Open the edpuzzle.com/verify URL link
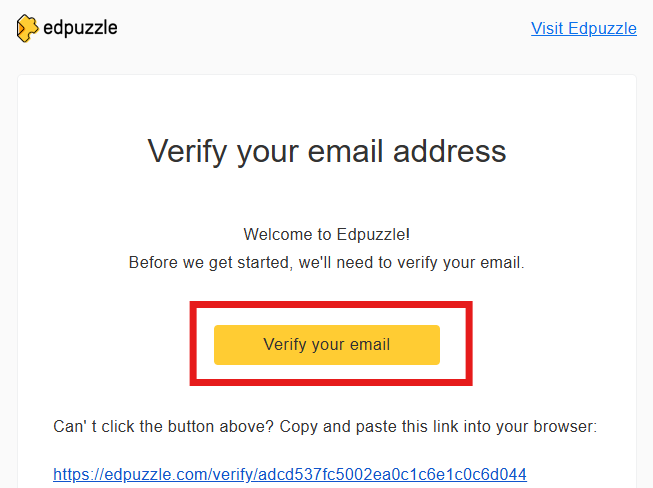 tap(290, 474)
